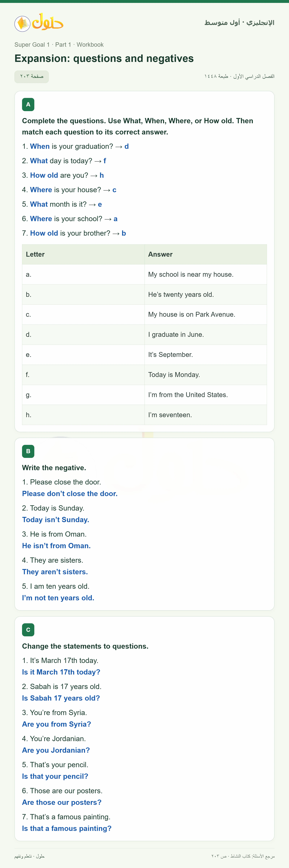The image size is (289, 868).
Task: Click the green section C badge
Action: pos(28,630)
